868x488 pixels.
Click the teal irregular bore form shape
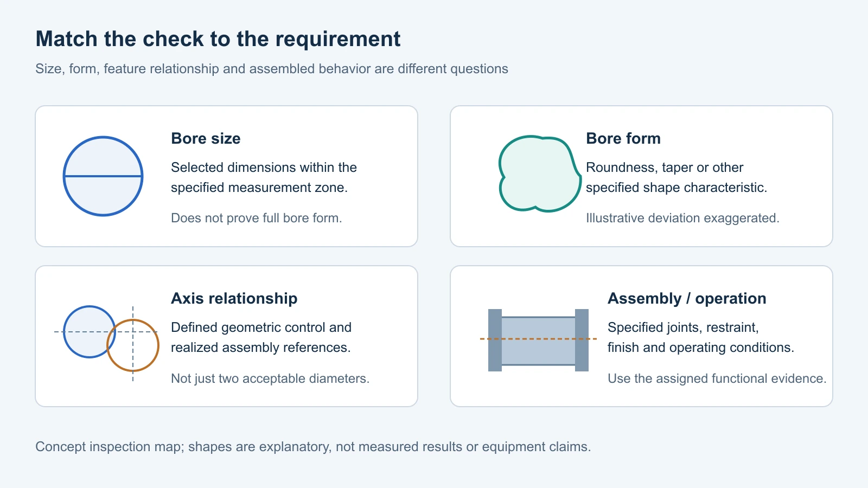click(540, 174)
